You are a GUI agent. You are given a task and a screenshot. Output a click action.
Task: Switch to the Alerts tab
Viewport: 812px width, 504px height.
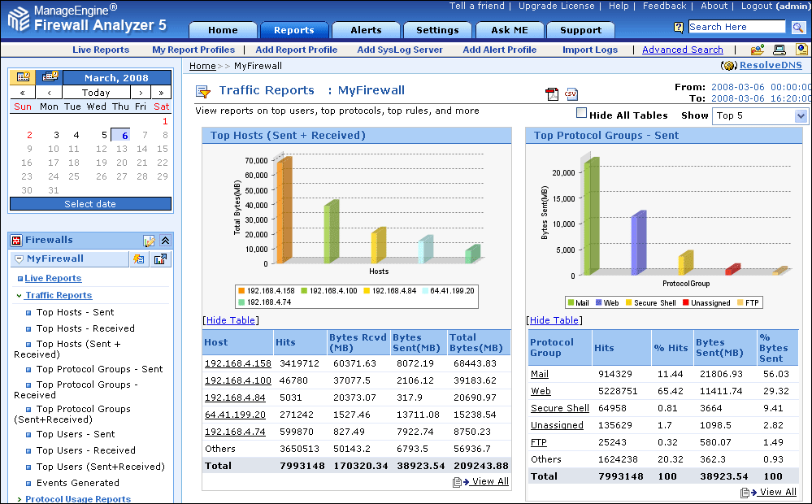366,30
